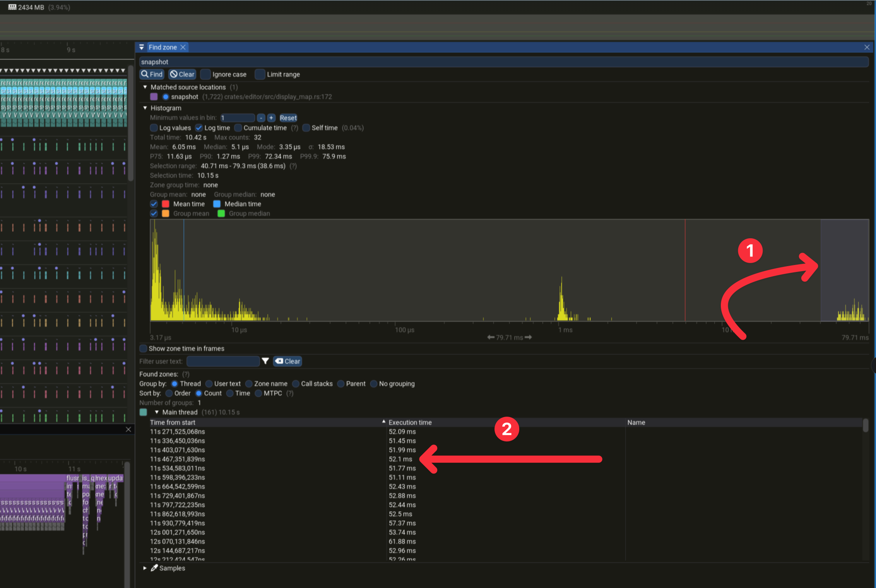Group found zones by Zone name
This screenshot has width=876, height=588.
click(249, 384)
